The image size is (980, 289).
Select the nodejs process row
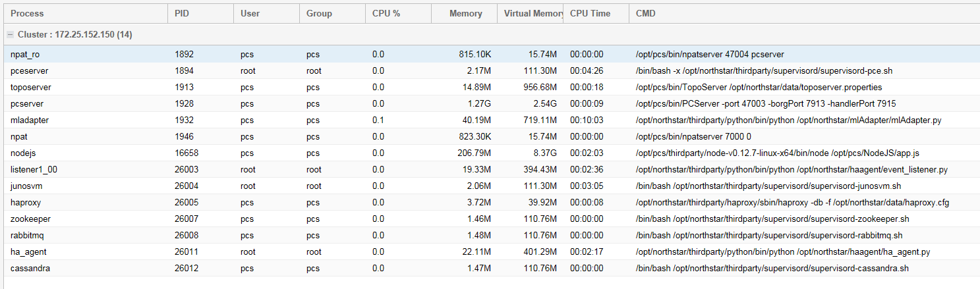click(x=24, y=153)
